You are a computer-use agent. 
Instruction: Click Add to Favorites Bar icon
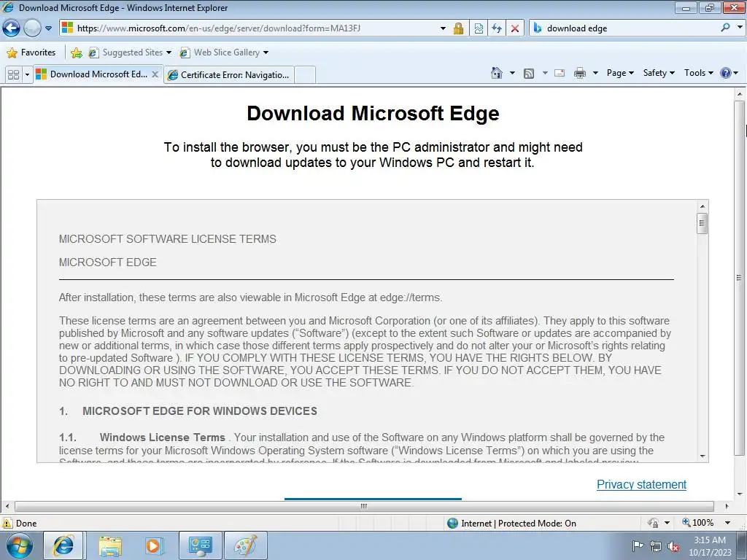tap(76, 52)
